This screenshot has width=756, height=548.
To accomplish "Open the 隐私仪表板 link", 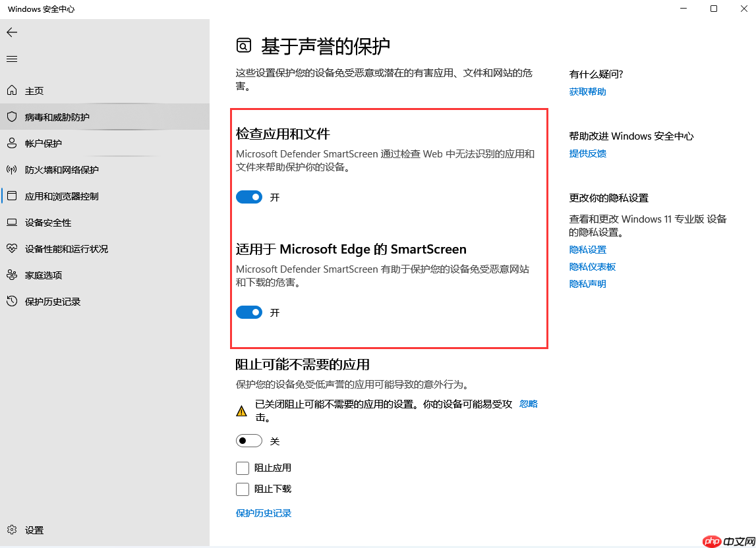I will pyautogui.click(x=592, y=266).
